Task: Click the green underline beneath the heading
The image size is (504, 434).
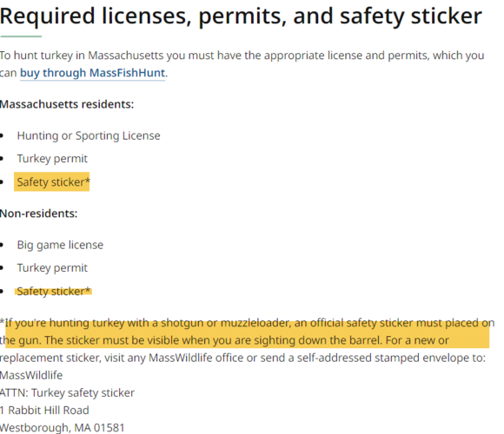Action: [x=21, y=36]
